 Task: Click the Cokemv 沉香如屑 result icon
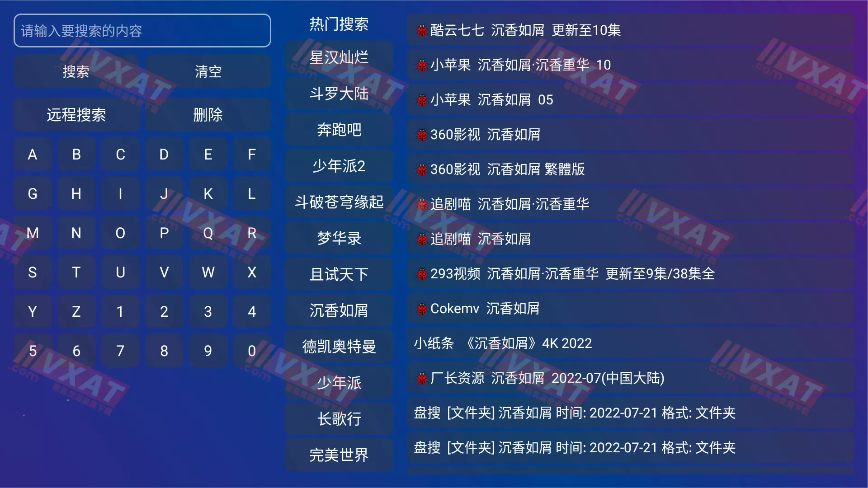[421, 309]
